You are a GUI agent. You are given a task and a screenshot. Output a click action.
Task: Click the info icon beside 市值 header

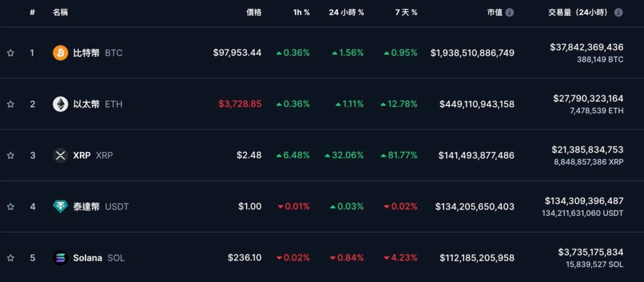[509, 13]
